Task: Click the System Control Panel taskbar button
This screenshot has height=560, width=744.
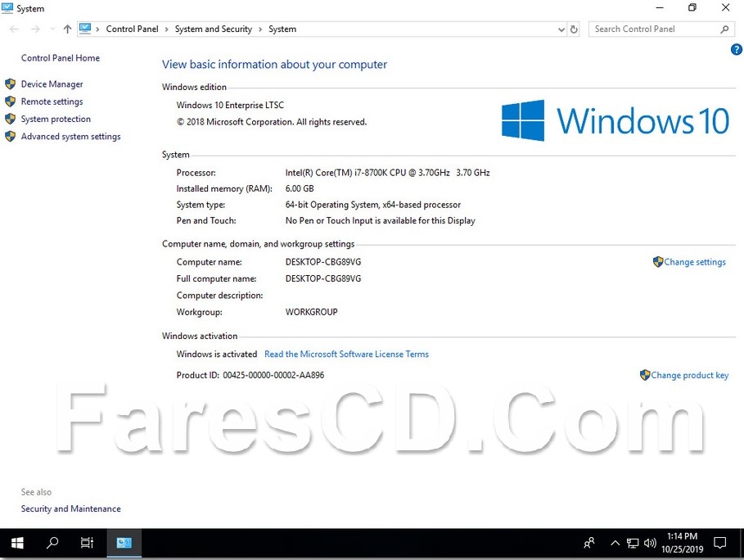Action: coord(124,543)
